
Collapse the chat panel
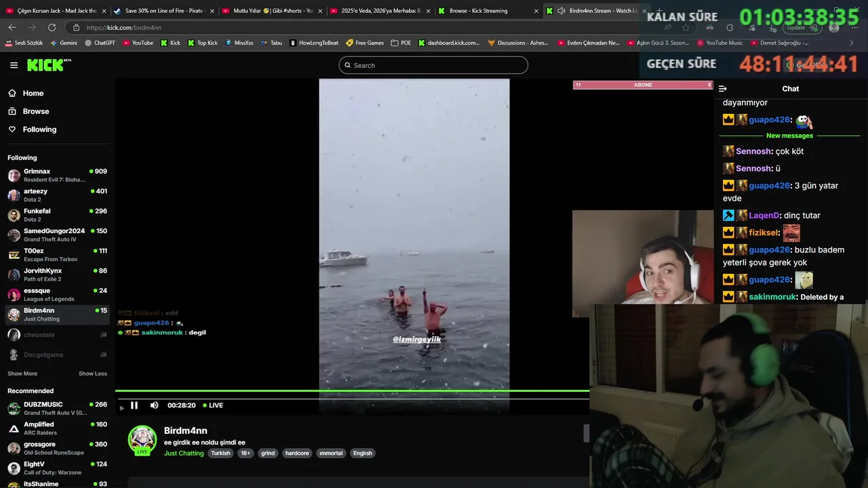(x=723, y=89)
